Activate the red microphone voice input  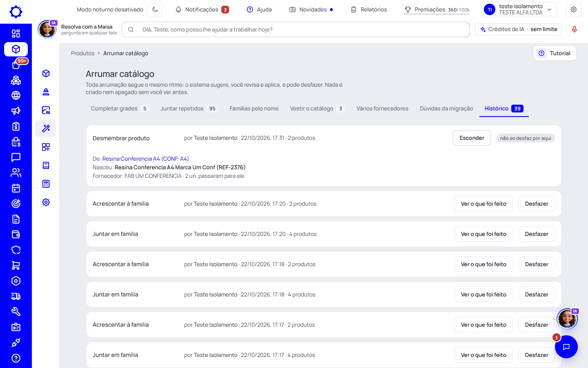click(574, 29)
